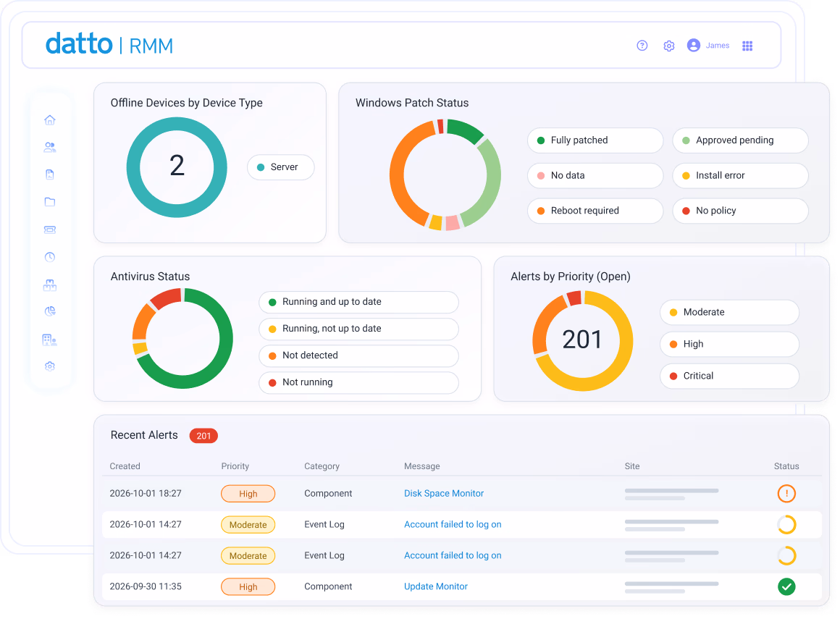
Task: Open the first Account failed to log on link
Action: pyautogui.click(x=453, y=525)
